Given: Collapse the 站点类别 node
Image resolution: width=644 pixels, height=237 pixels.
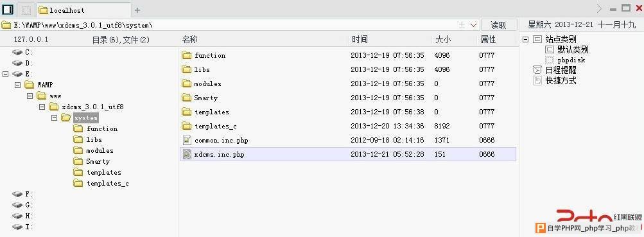Looking at the screenshot, I should coord(525,39).
